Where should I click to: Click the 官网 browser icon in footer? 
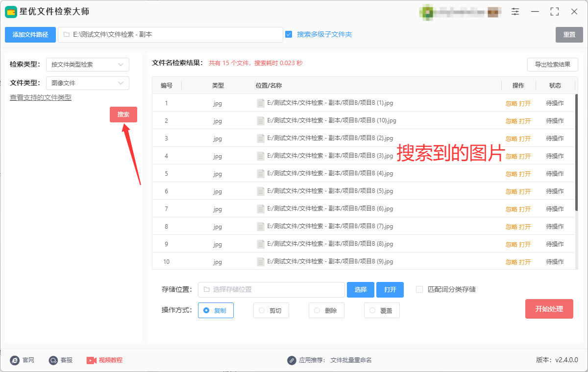click(x=15, y=360)
